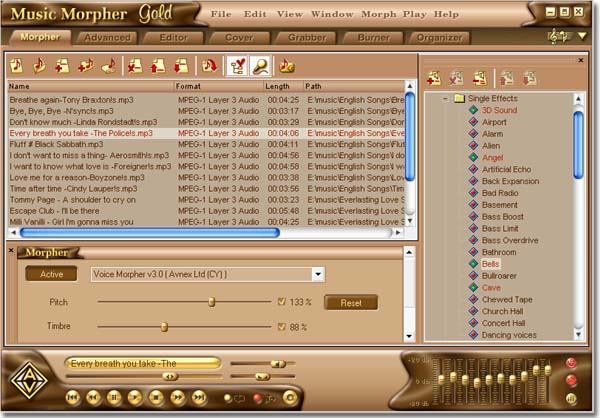
Task: Click the add effect icon in effects panel
Action: (x=434, y=78)
